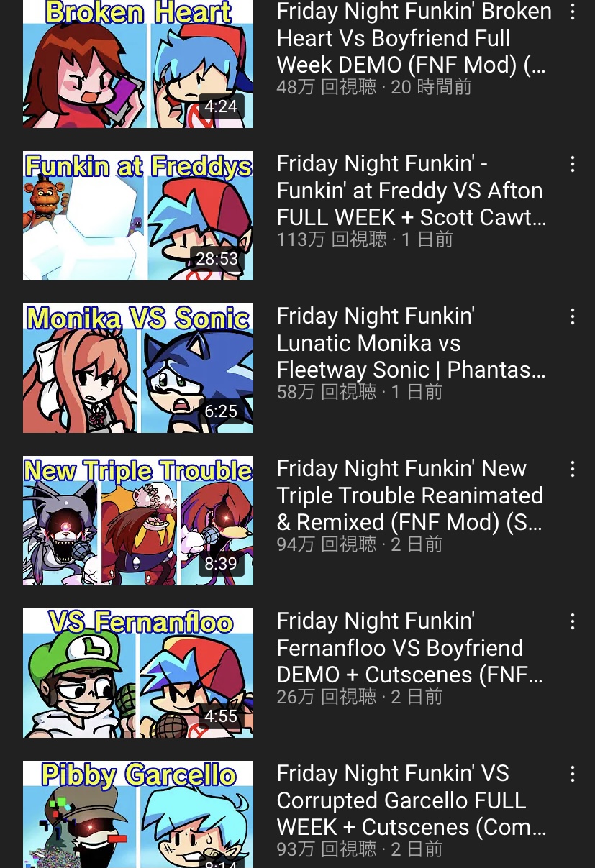Open Funkin' at Freddy VS Afton title

[412, 191]
